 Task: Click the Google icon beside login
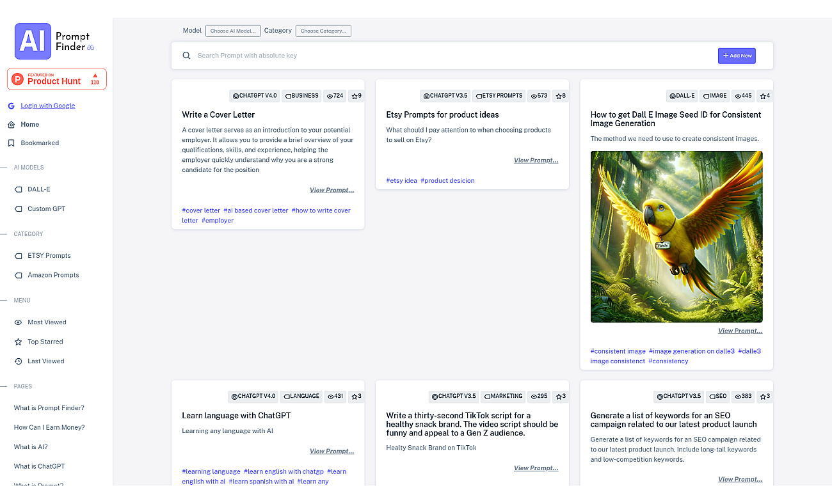pos(11,106)
